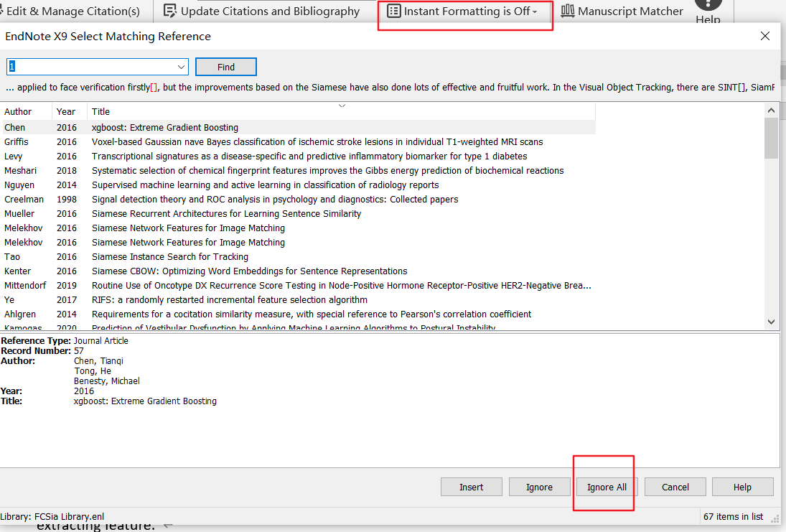Click the Find button
Image resolution: width=786 pixels, height=532 pixels.
225,67
